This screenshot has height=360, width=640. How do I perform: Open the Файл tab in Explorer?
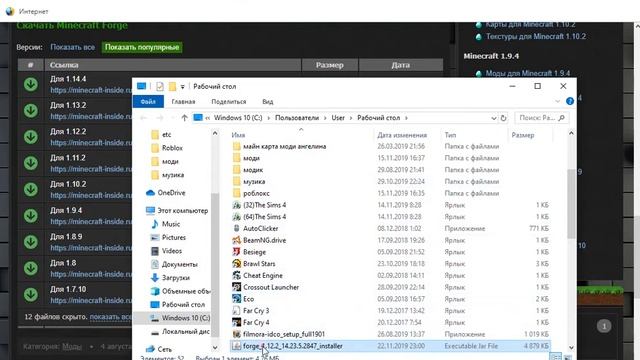(x=148, y=102)
